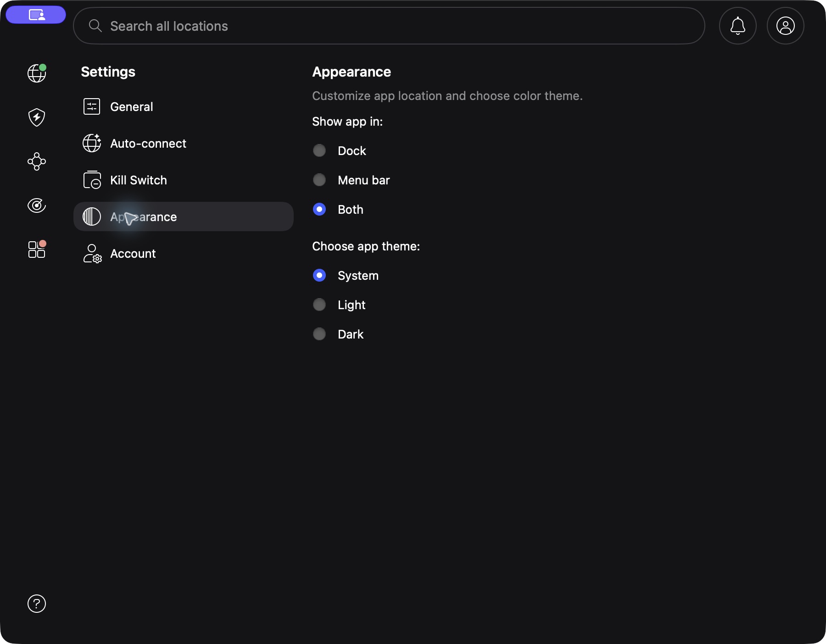Click the purple device button at top left
The width and height of the screenshot is (826, 644).
point(36,15)
